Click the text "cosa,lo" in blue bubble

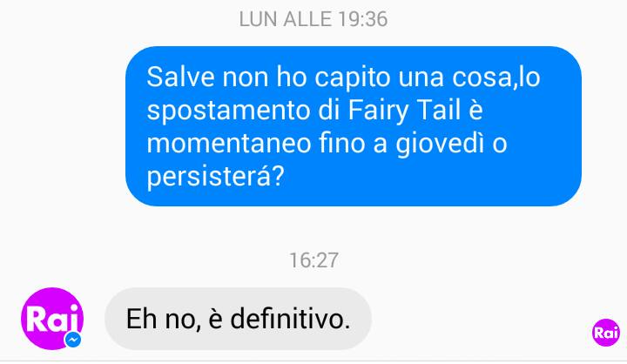click(x=496, y=77)
